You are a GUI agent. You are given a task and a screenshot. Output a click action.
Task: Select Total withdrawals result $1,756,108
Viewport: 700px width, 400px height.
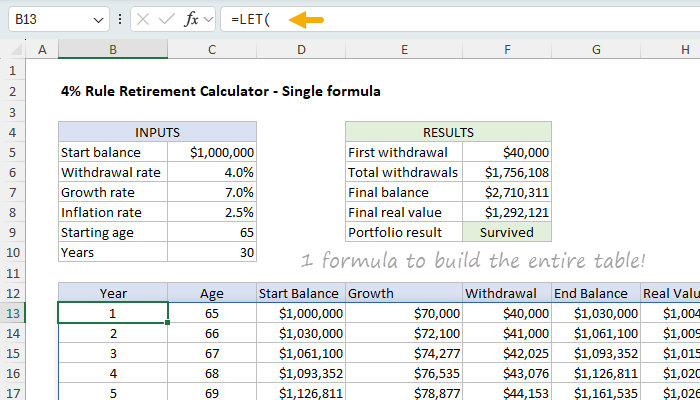click(507, 172)
